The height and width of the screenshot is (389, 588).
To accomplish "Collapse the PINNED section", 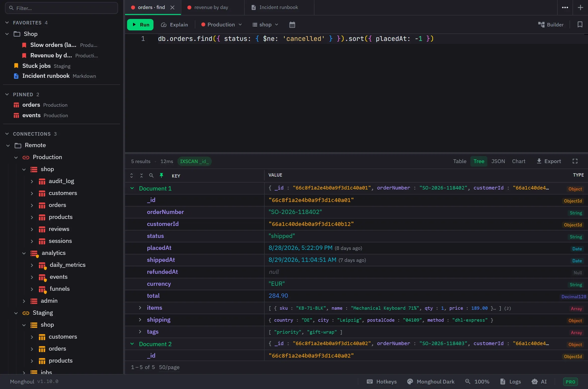I will [x=7, y=95].
